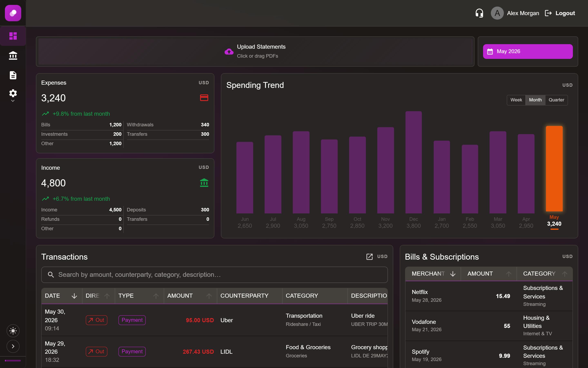
Task: Open the settings gear icon
Action: [x=13, y=93]
